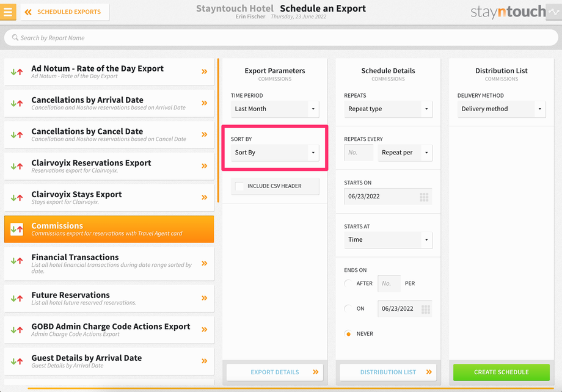Screen dimensions: 562x392
Task: Select Clairvoyix Reservations Export
Action: 109,166
